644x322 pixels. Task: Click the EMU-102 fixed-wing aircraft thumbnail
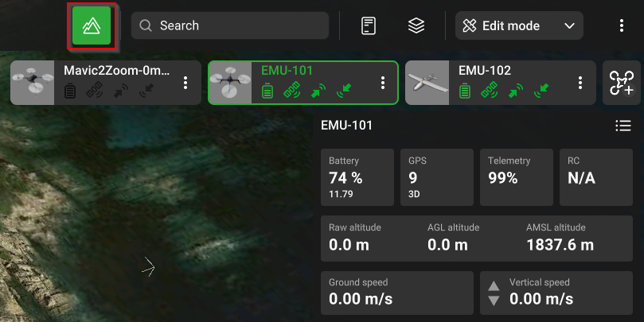(427, 83)
